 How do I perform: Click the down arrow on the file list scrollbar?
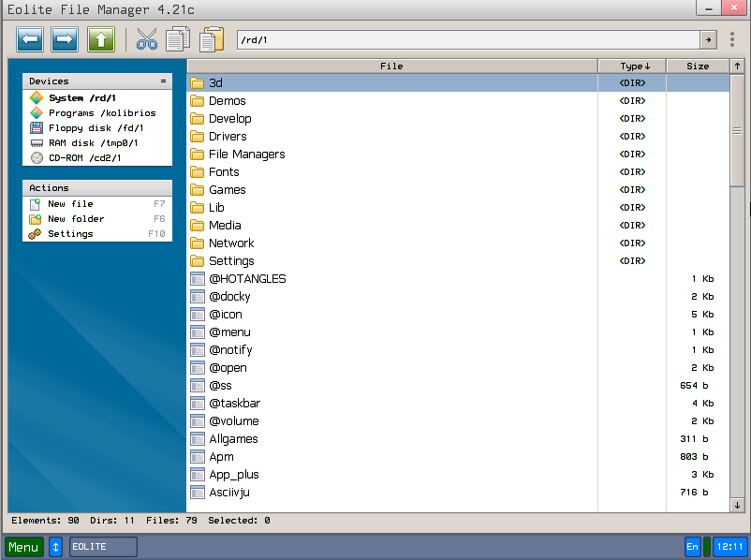click(738, 504)
